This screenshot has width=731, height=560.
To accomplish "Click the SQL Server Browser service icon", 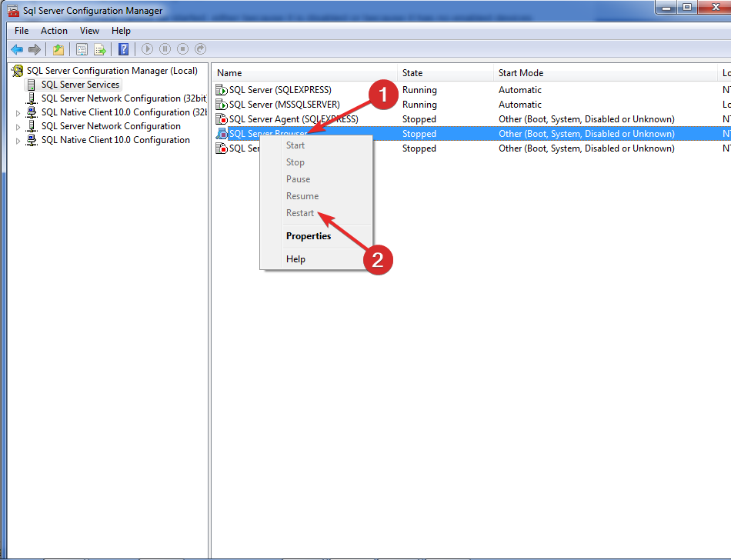I will 222,134.
